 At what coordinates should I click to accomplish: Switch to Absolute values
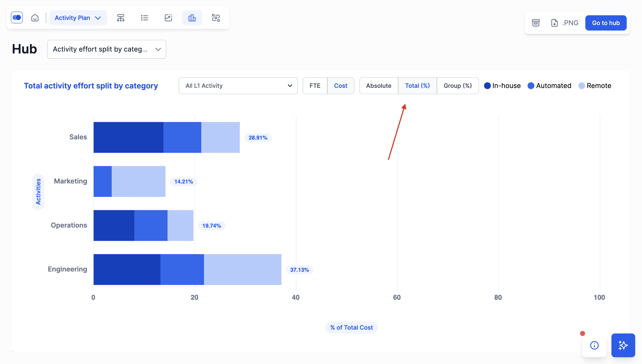pyautogui.click(x=379, y=86)
